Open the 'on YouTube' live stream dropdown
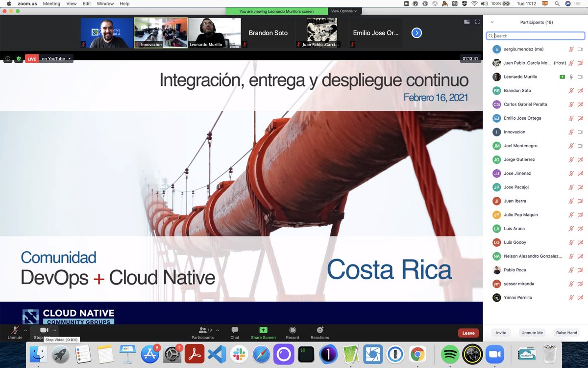 (56, 59)
